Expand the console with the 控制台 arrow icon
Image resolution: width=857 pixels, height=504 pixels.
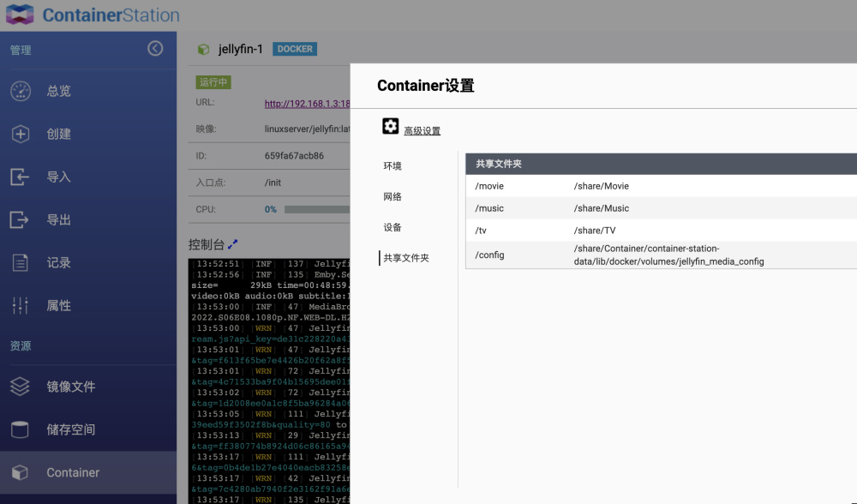(232, 244)
